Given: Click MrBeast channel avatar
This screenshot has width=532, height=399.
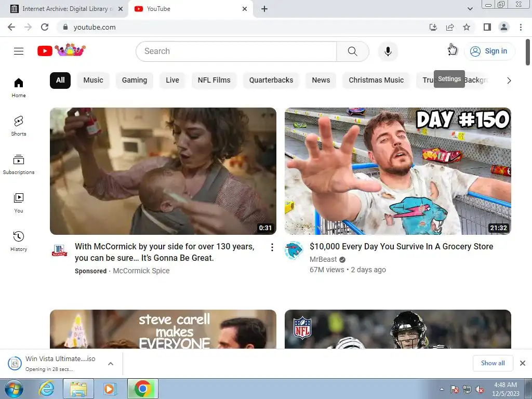Looking at the screenshot, I should point(294,250).
